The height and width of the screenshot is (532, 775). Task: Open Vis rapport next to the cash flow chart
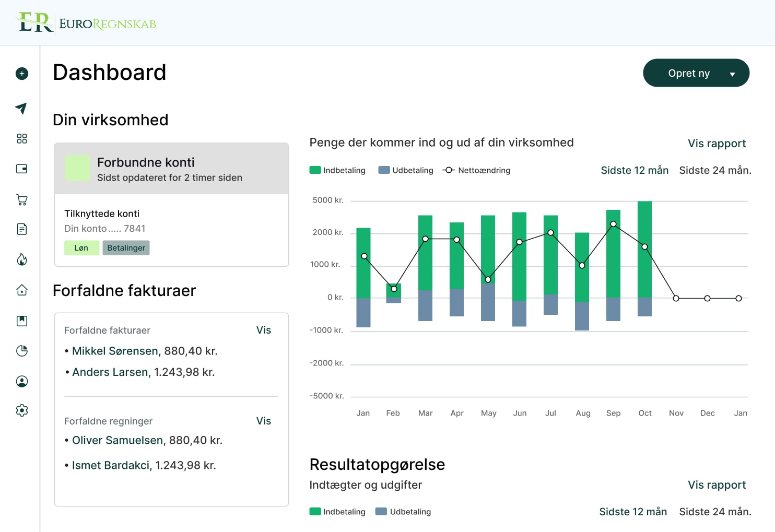point(717,143)
